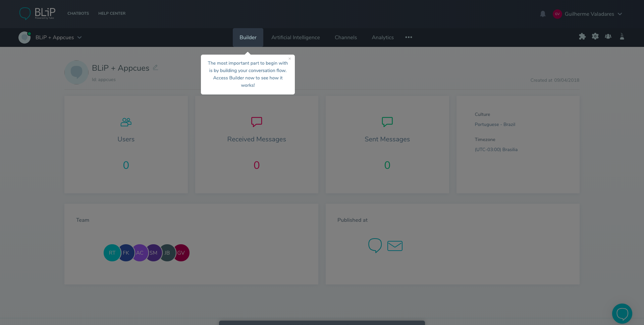Click the Team heading
The image size is (644, 325).
tap(83, 220)
